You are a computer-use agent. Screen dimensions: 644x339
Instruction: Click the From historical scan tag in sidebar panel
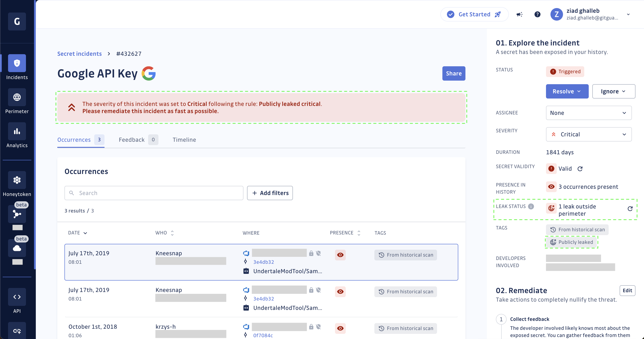[577, 230]
